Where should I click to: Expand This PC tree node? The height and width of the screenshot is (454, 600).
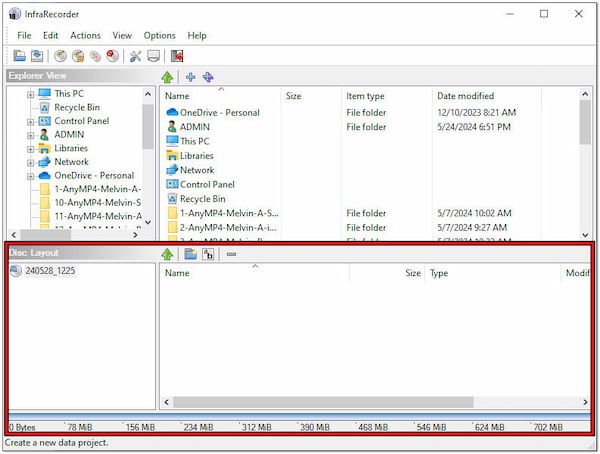(31, 95)
